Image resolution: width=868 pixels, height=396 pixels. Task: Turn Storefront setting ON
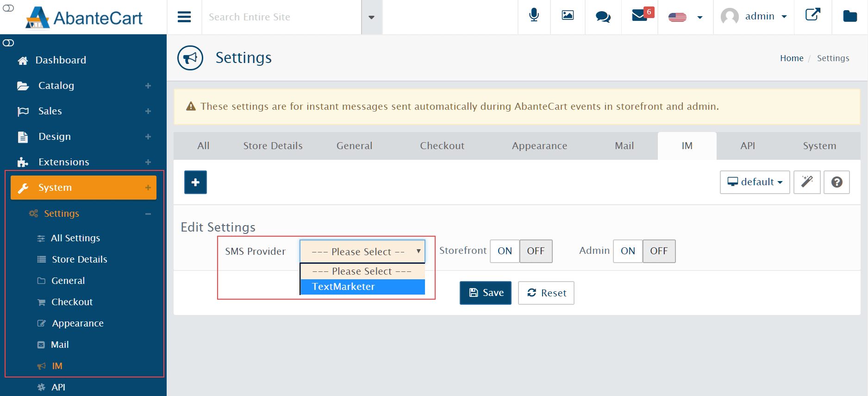pyautogui.click(x=505, y=251)
